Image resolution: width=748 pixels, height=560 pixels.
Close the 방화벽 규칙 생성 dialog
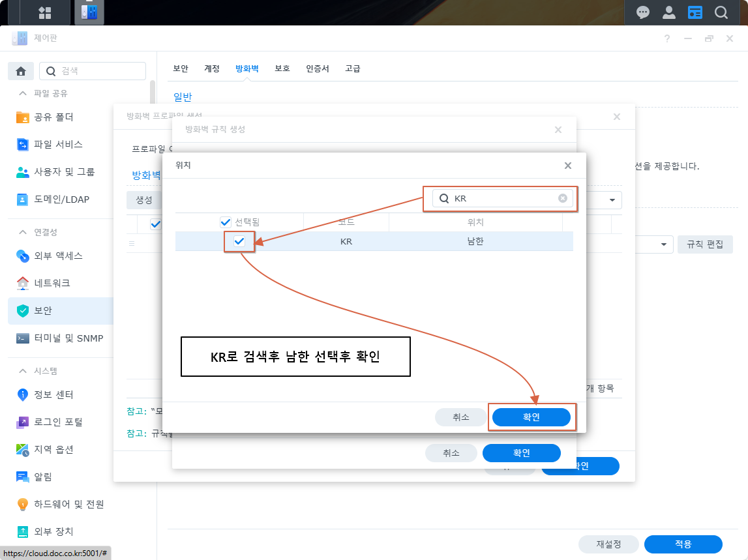coord(558,130)
